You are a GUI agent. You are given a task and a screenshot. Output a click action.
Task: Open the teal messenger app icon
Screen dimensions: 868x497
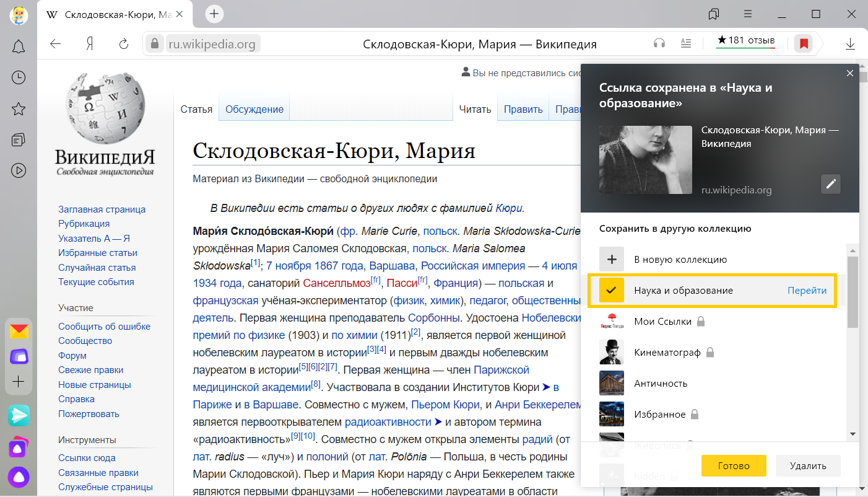(19, 415)
